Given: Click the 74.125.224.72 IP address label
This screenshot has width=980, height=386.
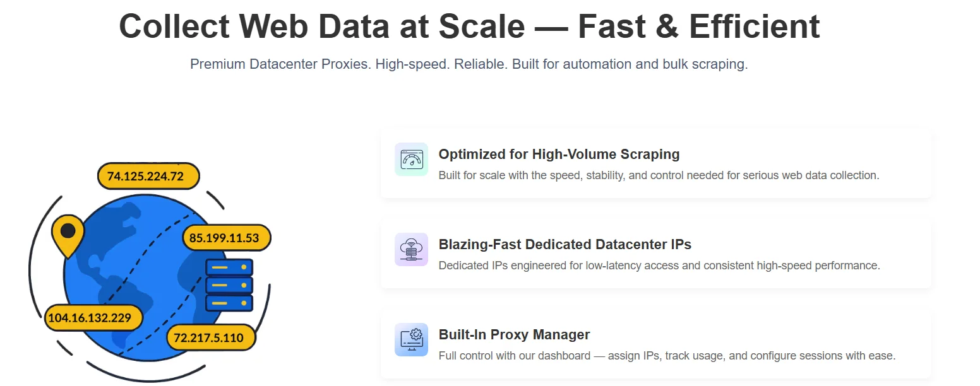Looking at the screenshot, I should click(148, 176).
